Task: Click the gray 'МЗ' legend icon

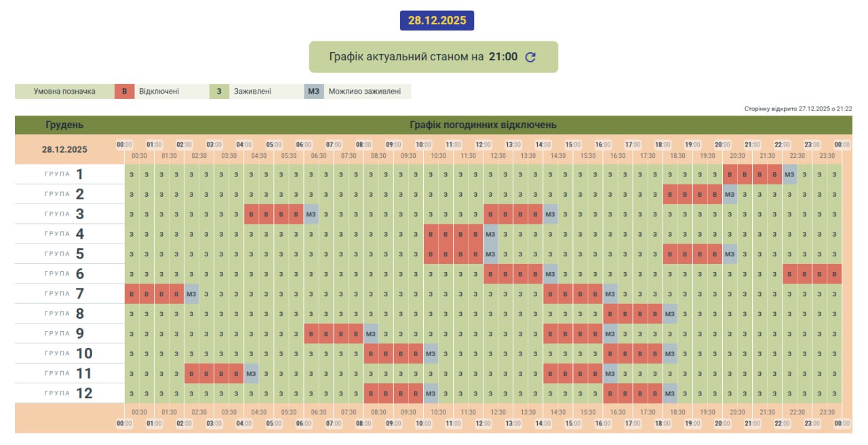Action: (x=313, y=92)
